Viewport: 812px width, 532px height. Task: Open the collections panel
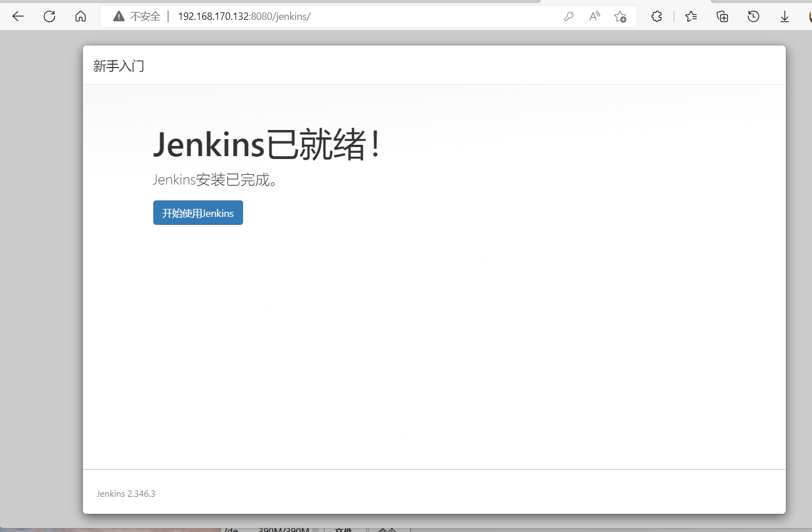[x=722, y=16]
